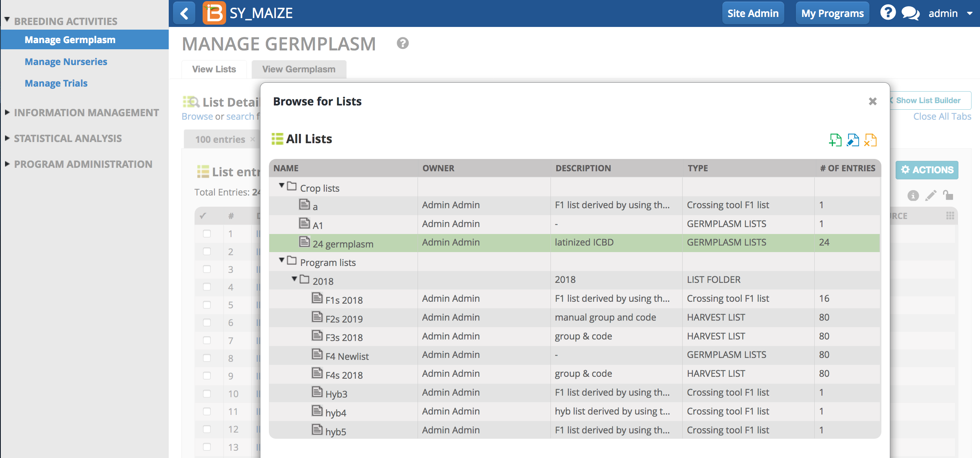Image resolution: width=980 pixels, height=458 pixels.
Task: Click the My Programs button
Action: point(832,13)
